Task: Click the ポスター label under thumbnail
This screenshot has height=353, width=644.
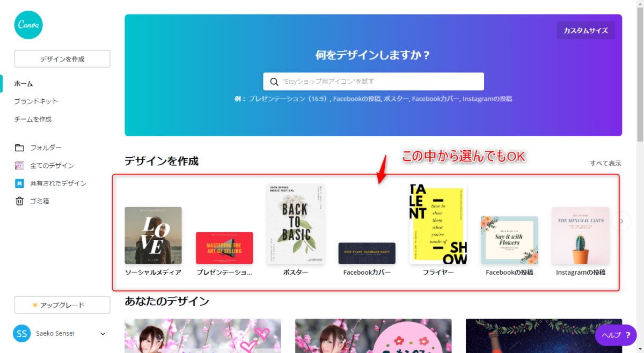Action: click(296, 273)
